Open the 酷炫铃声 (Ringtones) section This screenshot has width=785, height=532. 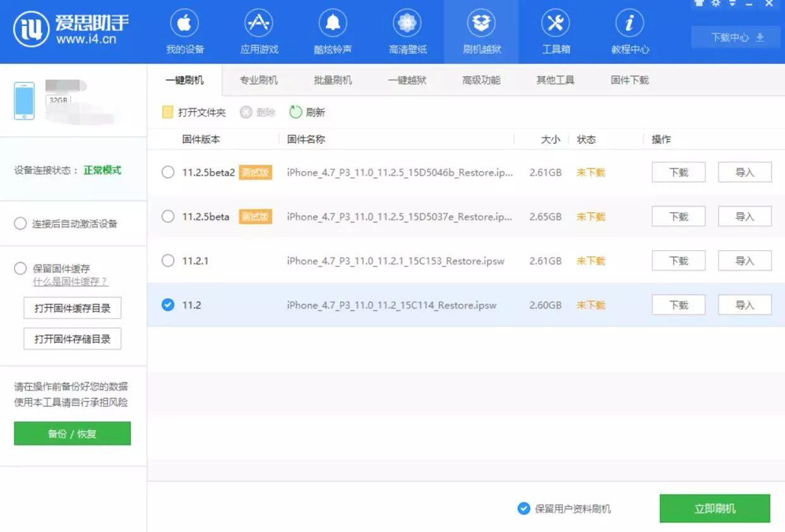(333, 32)
